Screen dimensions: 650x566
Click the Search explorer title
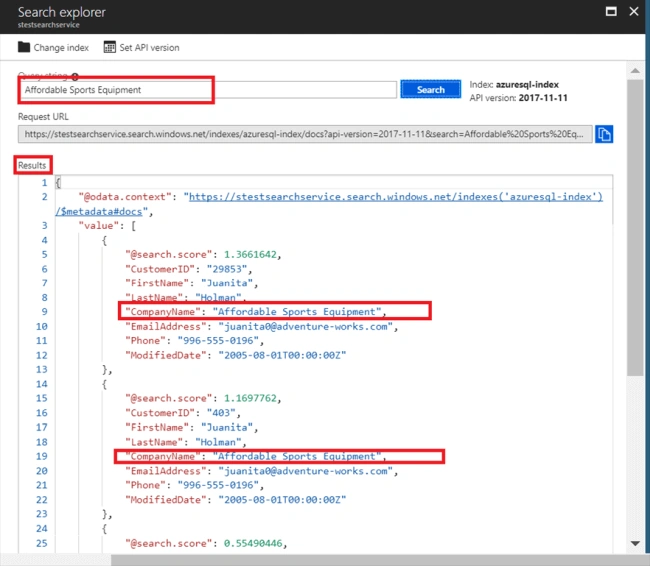point(62,12)
